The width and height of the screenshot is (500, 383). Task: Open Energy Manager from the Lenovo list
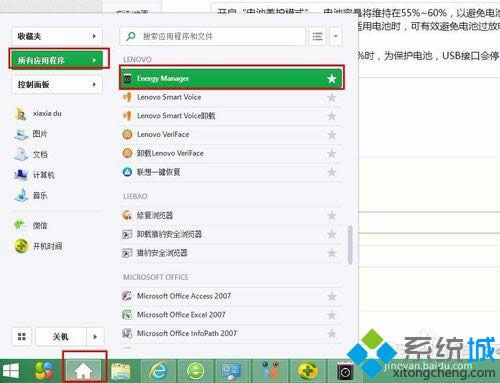tap(232, 79)
